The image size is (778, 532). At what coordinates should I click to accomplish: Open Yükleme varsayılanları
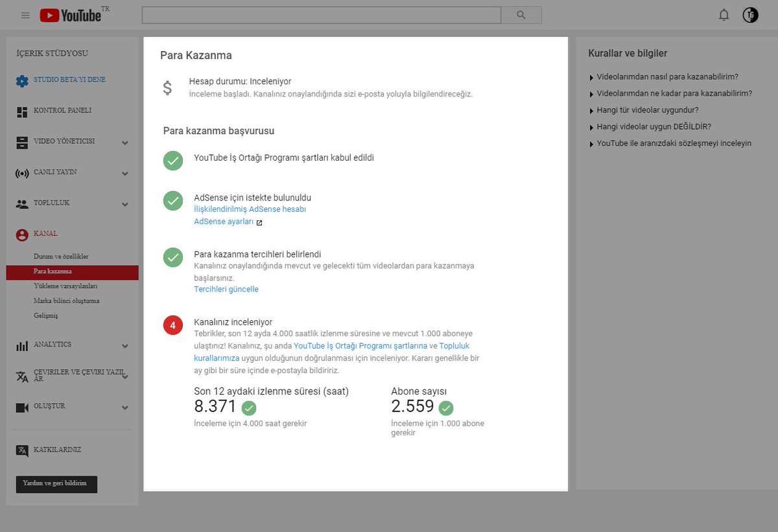tap(65, 286)
